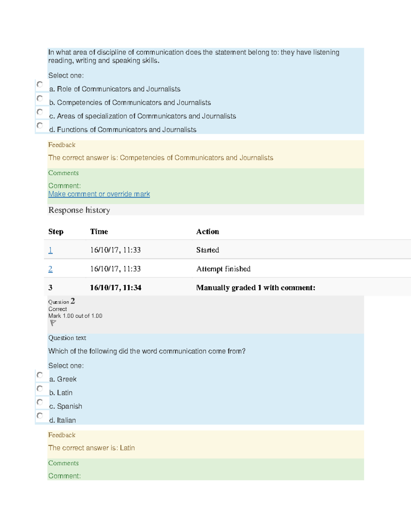Screen dimensions: 411x532
Task: Click the 'Time' column header
Action: (x=99, y=232)
